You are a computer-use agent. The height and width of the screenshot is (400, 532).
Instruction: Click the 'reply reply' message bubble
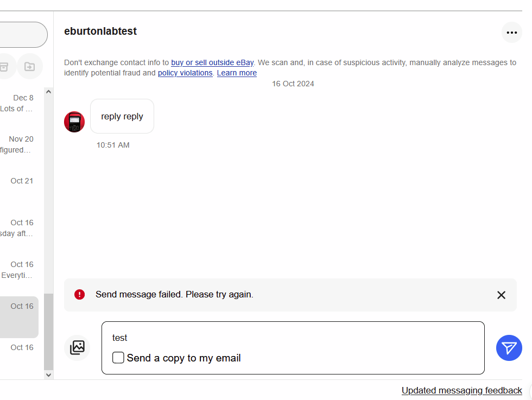coord(122,116)
